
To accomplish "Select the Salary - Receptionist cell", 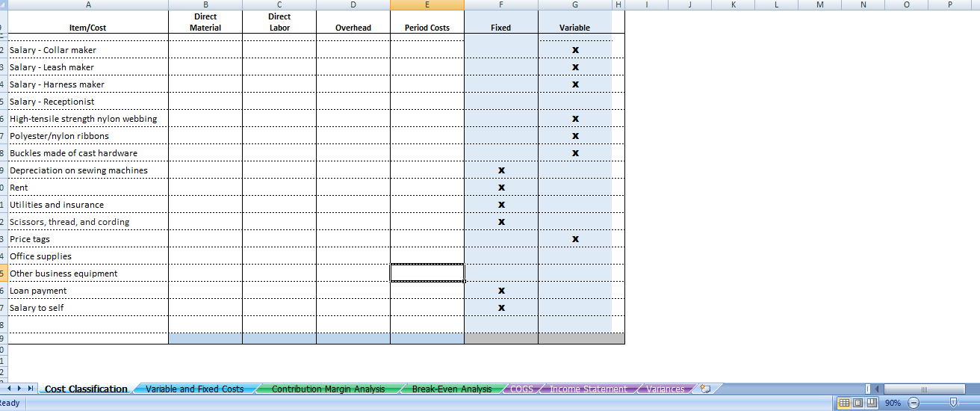I will tap(88, 102).
